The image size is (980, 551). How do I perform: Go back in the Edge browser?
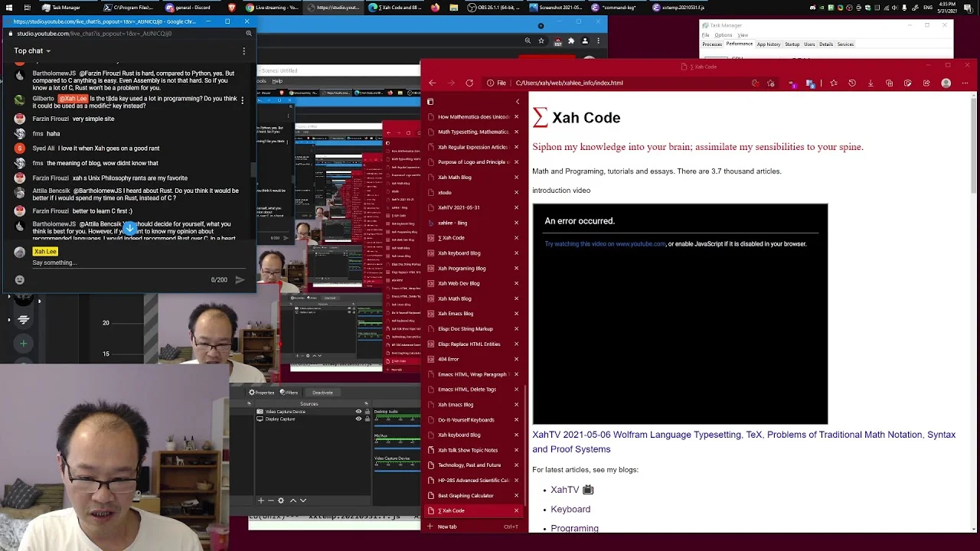point(432,83)
